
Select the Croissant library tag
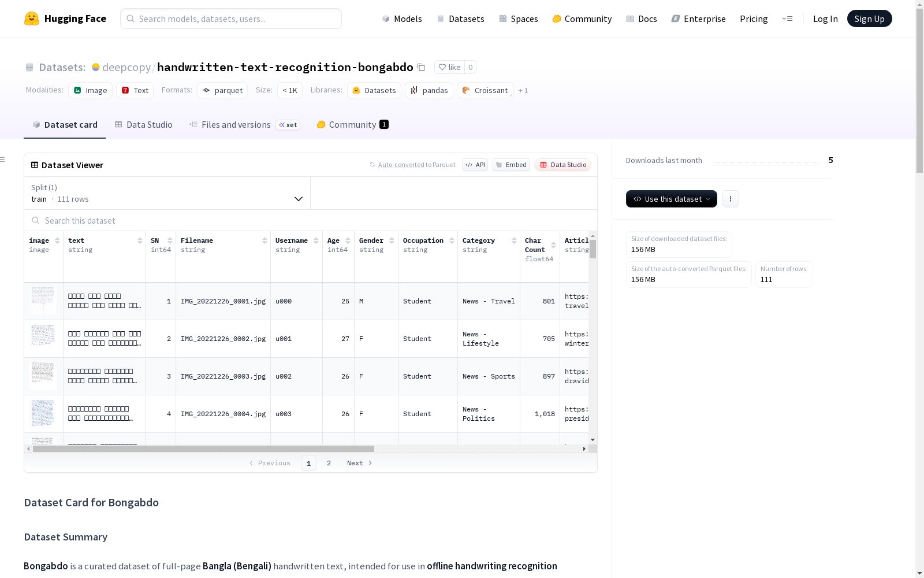tap(485, 90)
